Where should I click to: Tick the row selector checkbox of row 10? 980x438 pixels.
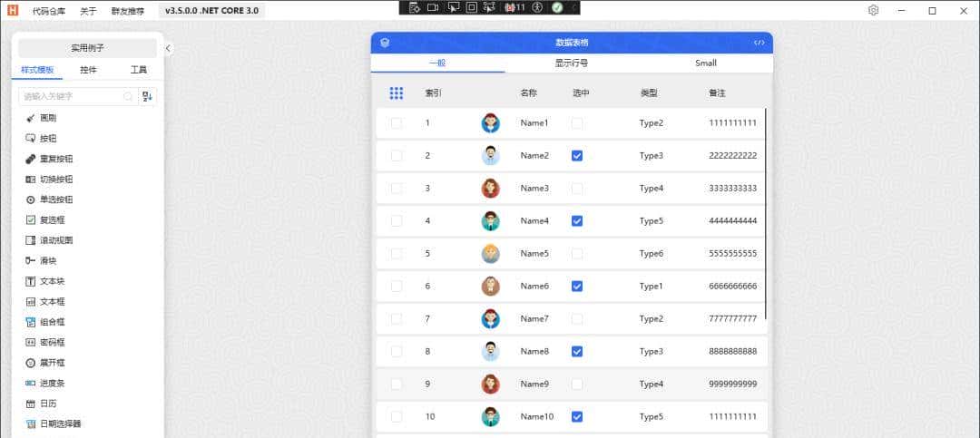pos(397,416)
